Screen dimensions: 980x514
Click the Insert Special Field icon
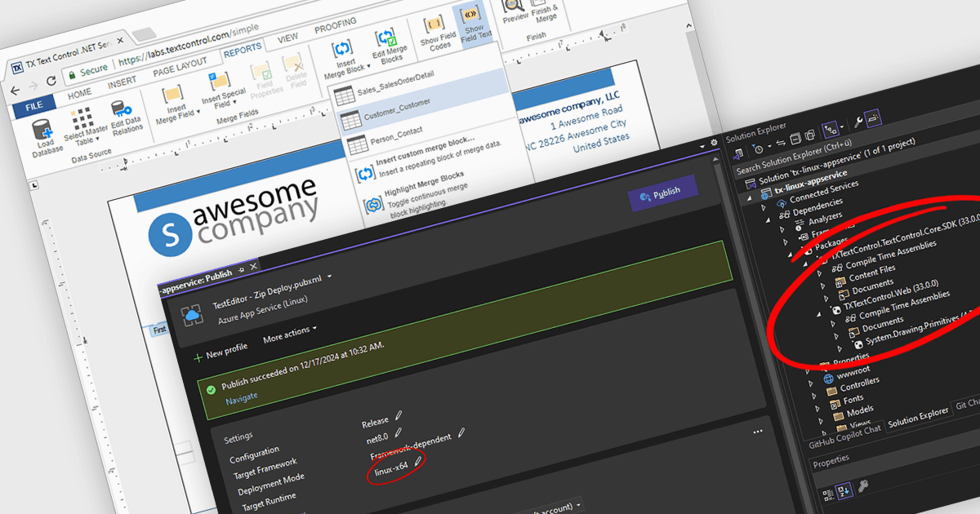[x=219, y=82]
